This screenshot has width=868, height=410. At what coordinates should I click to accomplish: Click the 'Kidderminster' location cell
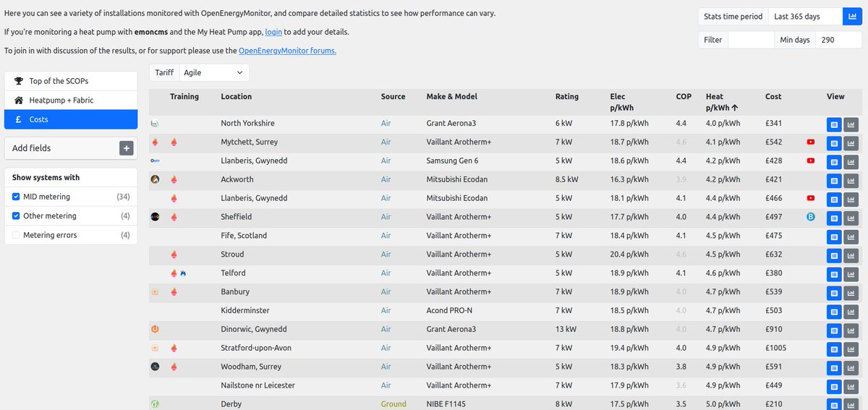tap(245, 310)
